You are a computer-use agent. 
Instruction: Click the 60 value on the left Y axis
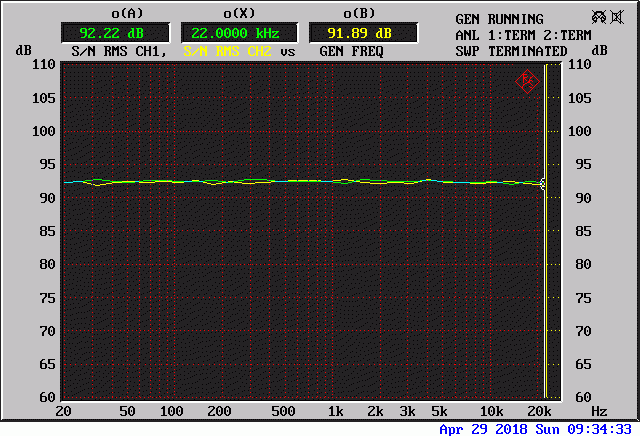(47, 397)
